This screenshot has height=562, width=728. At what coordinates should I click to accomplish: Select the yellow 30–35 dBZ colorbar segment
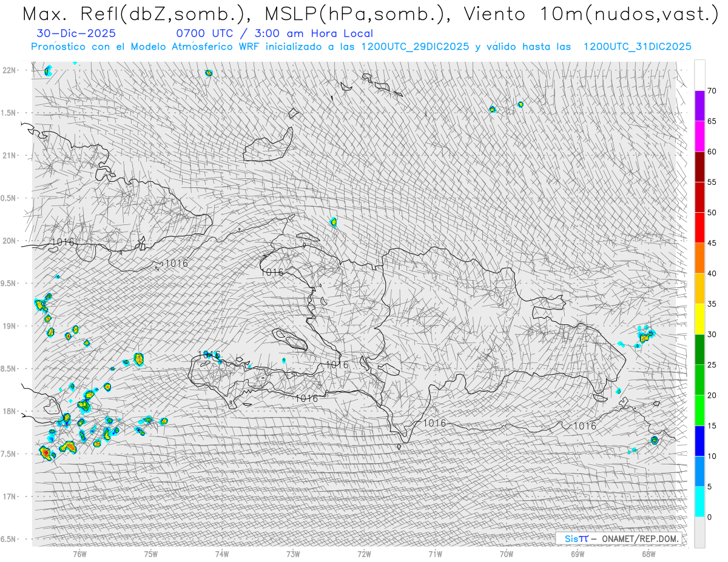click(699, 319)
